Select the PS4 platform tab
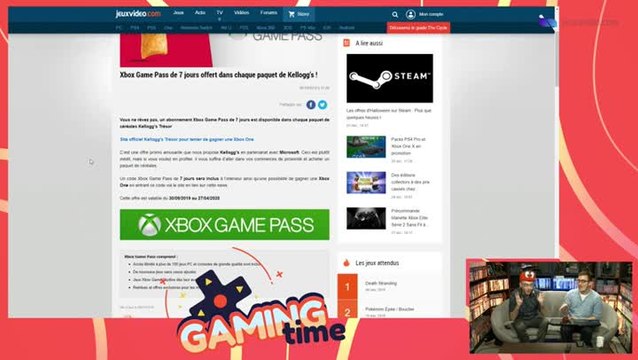 pos(135,28)
